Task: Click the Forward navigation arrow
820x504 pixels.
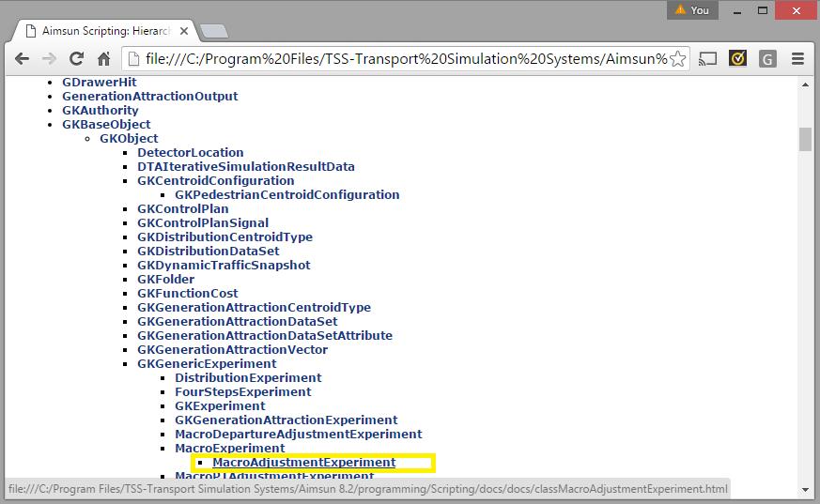Action: click(49, 59)
